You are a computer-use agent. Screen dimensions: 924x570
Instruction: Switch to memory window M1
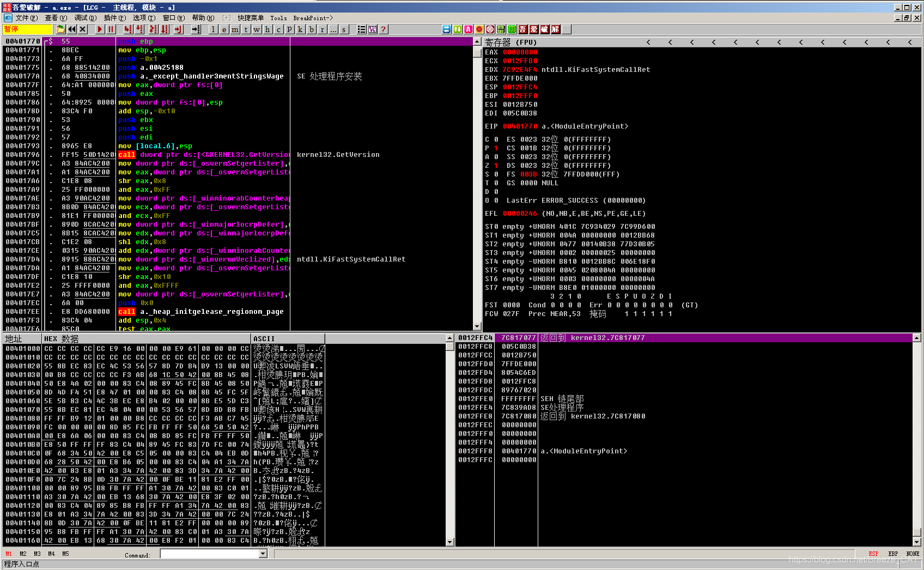[9, 554]
